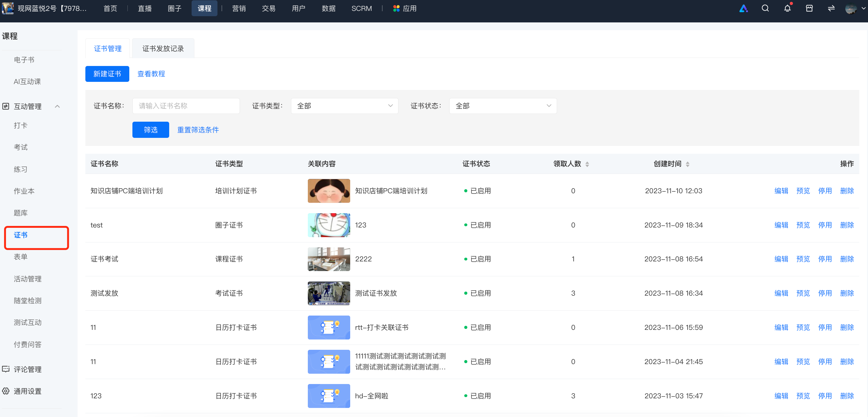Image resolution: width=868 pixels, height=417 pixels.
Task: Click the 评论管理 comment icon
Action: coord(6,369)
